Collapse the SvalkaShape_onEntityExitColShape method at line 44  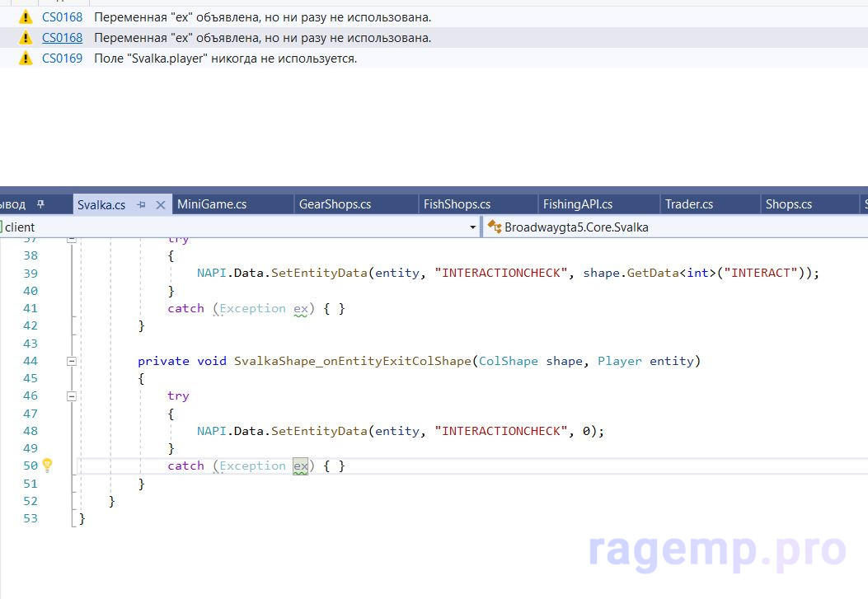(x=72, y=361)
